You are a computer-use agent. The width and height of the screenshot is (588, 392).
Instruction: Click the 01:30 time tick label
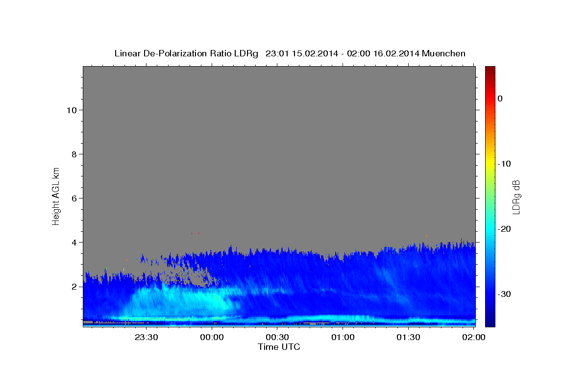click(x=408, y=337)
